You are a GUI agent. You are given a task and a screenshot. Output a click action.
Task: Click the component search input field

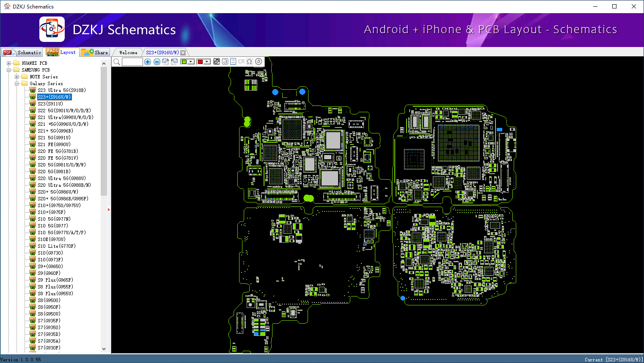pyautogui.click(x=132, y=62)
